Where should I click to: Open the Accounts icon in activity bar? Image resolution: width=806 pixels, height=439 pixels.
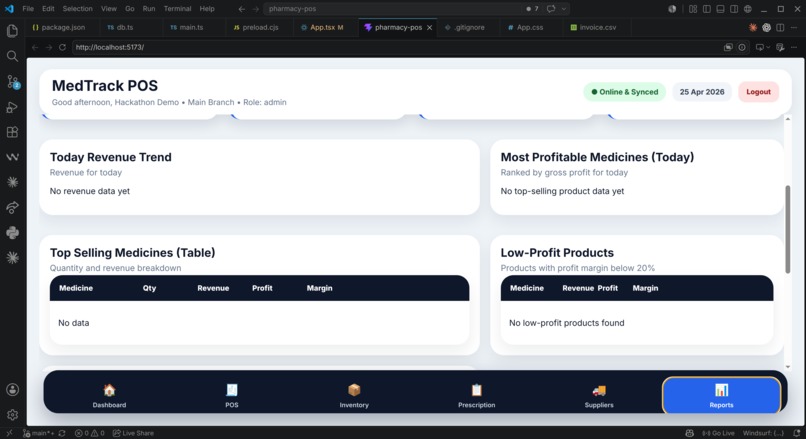click(12, 390)
